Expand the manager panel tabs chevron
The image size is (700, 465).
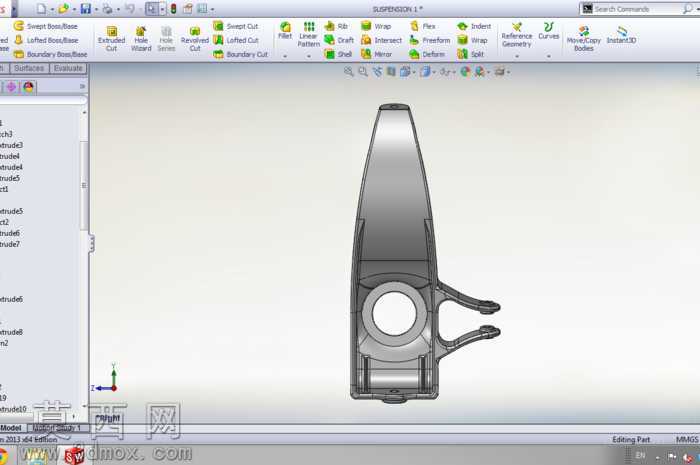pos(82,87)
